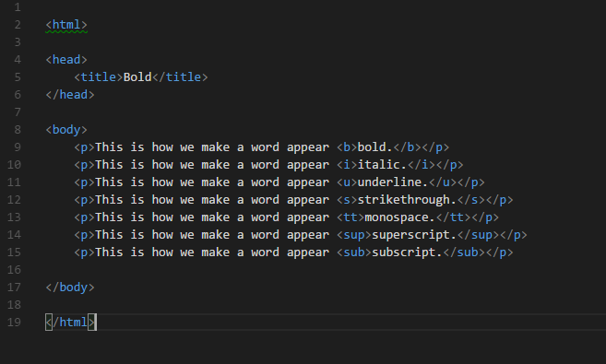Click the opening title tag on line 5
Viewport: 606px width, 364px height.
pyautogui.click(x=99, y=77)
